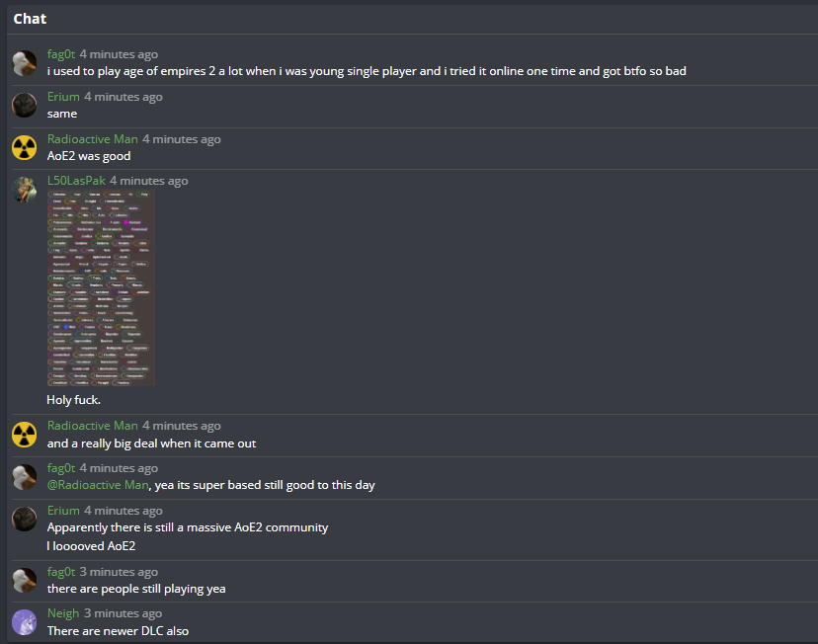Click Radioactive Man's radiation symbol avatar near "AoE2 was good"

coord(25,147)
